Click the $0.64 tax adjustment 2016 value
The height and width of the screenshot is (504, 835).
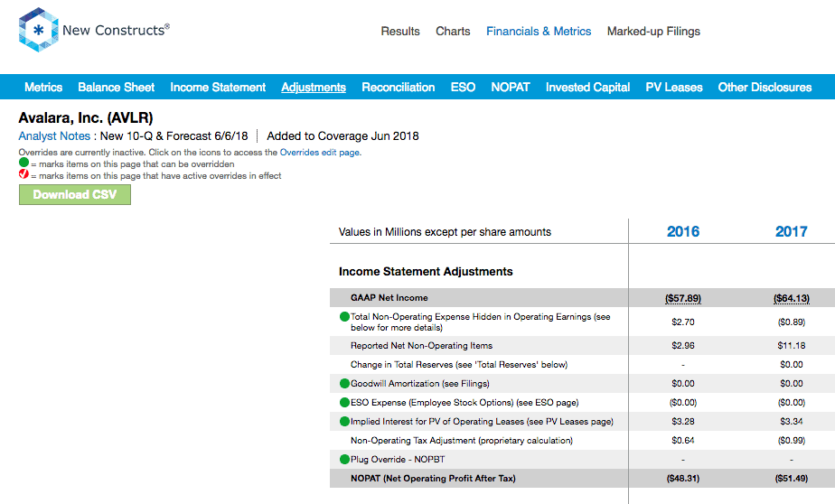(682, 440)
